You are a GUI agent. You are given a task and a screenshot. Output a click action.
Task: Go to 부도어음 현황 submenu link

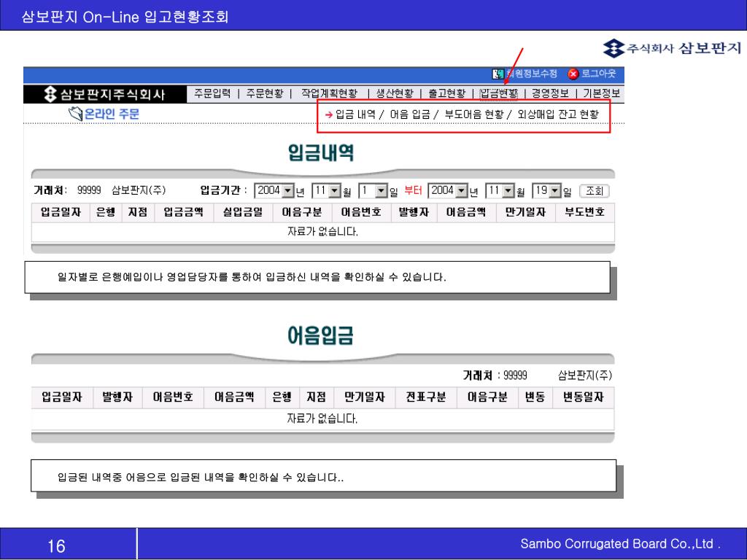pyautogui.click(x=474, y=114)
